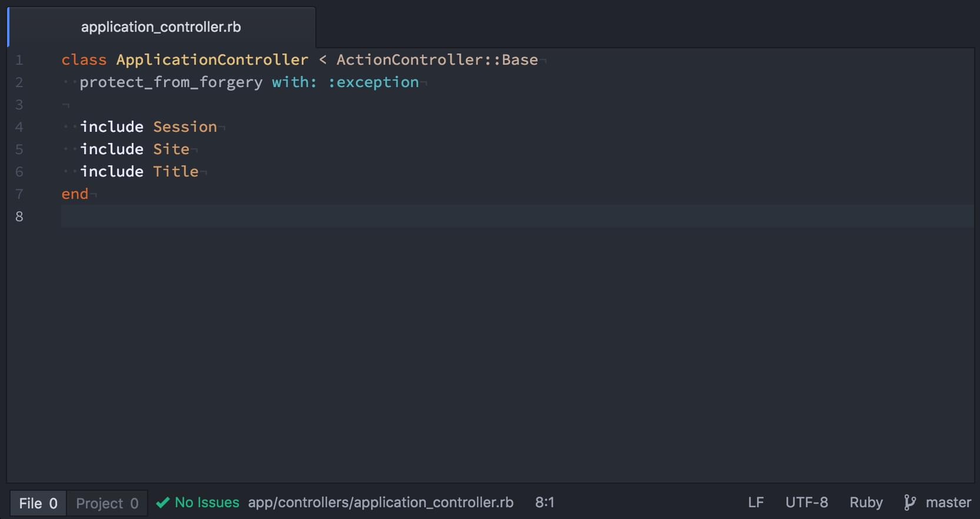Open the LF line ending selector
Image resolution: width=980 pixels, height=519 pixels.
click(x=755, y=503)
